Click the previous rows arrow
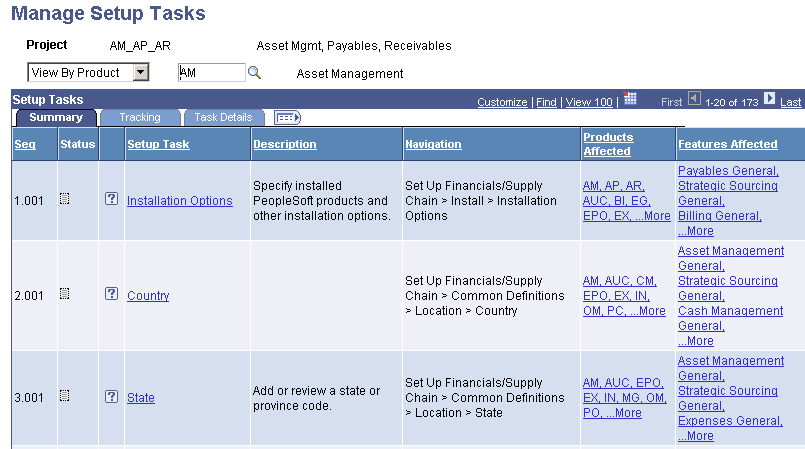The width and height of the screenshot is (805, 449). [694, 99]
